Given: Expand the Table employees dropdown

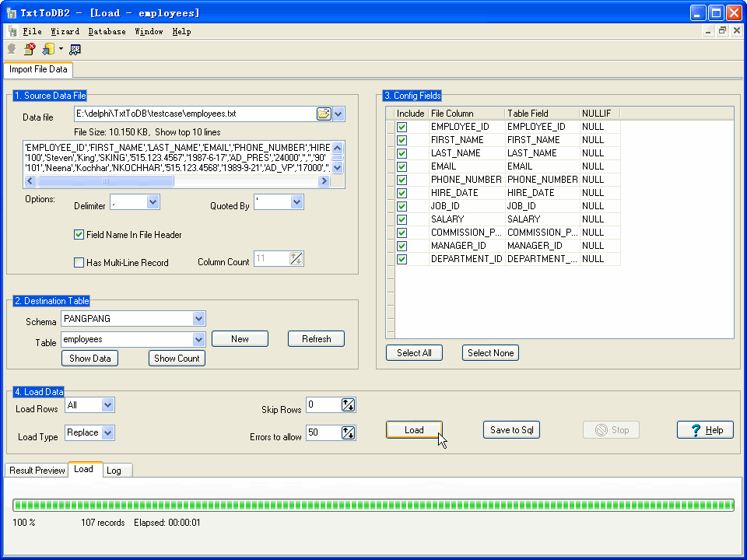Looking at the screenshot, I should pyautogui.click(x=198, y=340).
